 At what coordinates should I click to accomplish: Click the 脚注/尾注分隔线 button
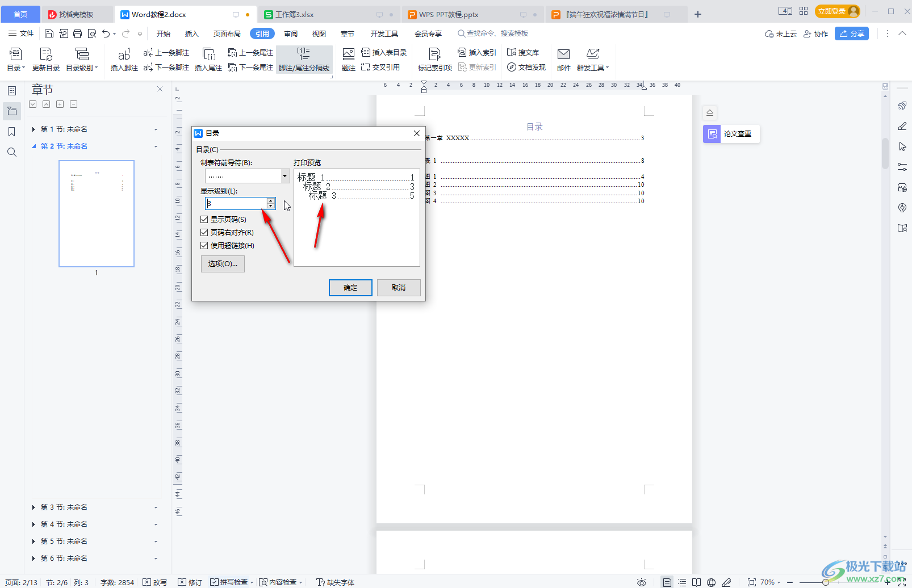pyautogui.click(x=304, y=60)
